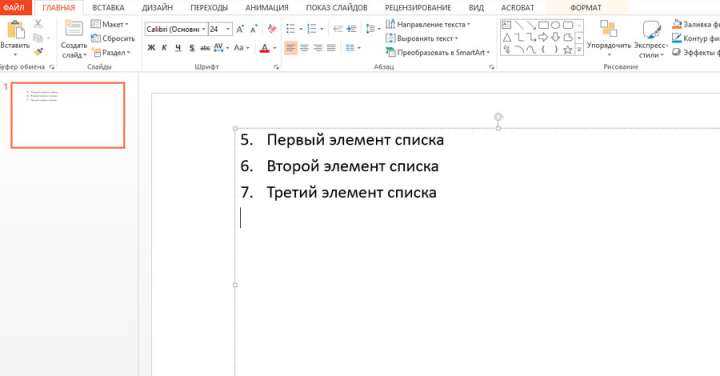
Task: Open the Макет layout dropdown
Action: [110, 24]
